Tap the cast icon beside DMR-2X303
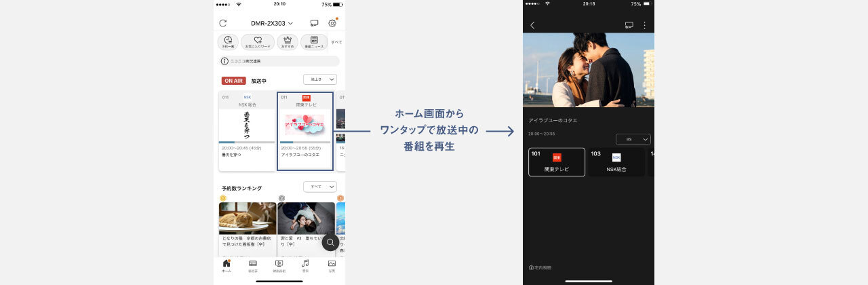The height and width of the screenshot is (285, 868). click(x=314, y=23)
